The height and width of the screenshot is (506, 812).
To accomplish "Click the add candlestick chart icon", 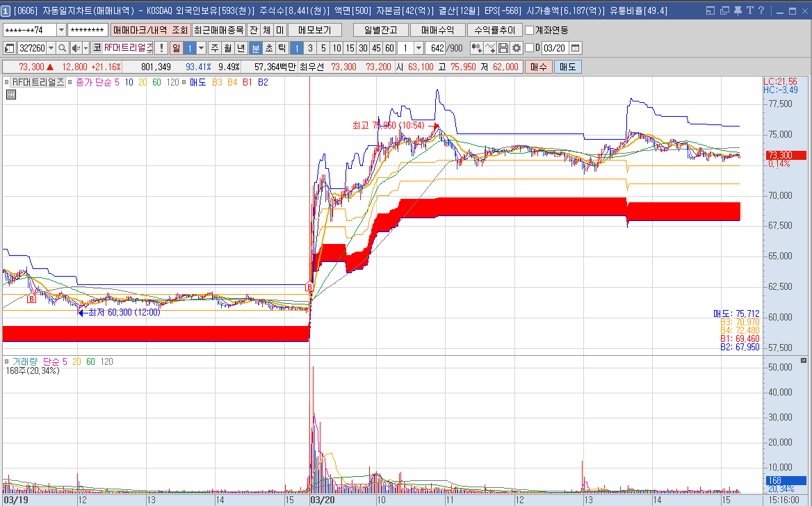I will tap(477, 48).
